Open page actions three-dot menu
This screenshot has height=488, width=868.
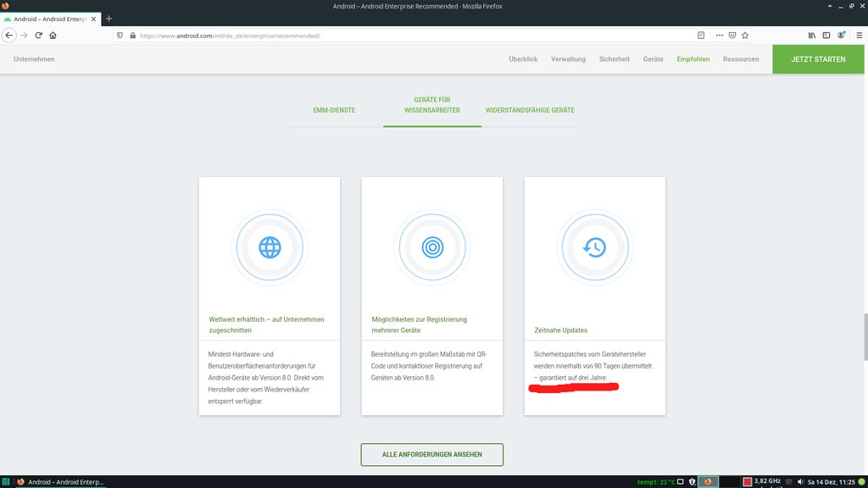click(x=719, y=36)
